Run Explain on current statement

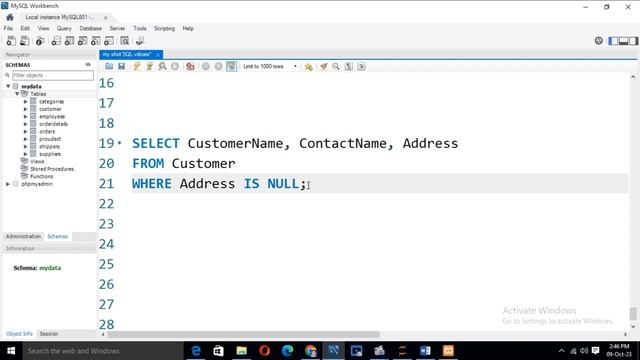point(162,66)
